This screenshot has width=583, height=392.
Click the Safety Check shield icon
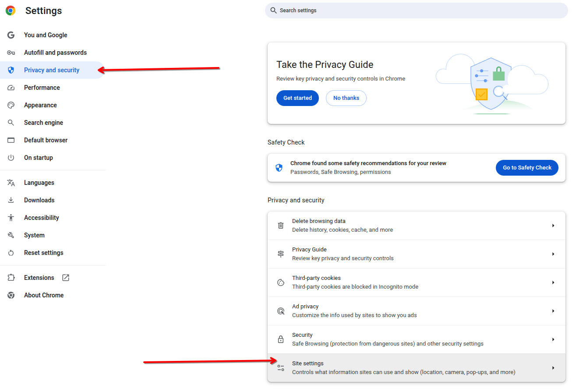(x=279, y=168)
